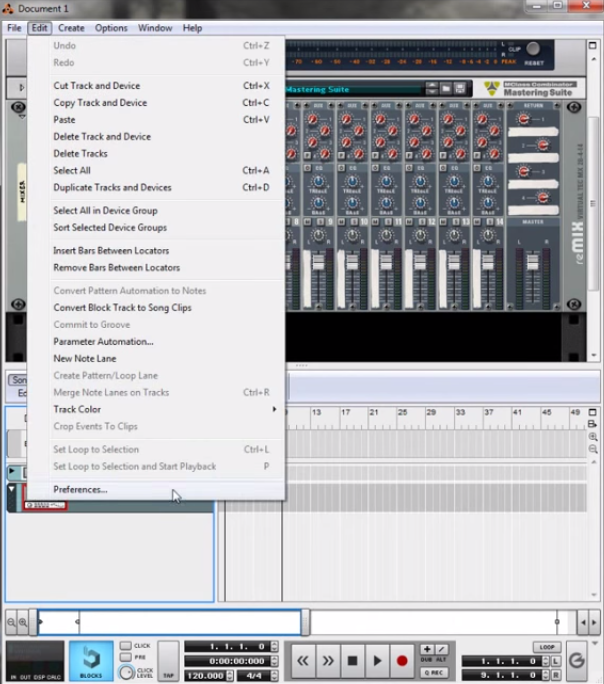Choose New Note Lane
This screenshot has width=604, height=684.
pyautogui.click(x=157, y=359)
